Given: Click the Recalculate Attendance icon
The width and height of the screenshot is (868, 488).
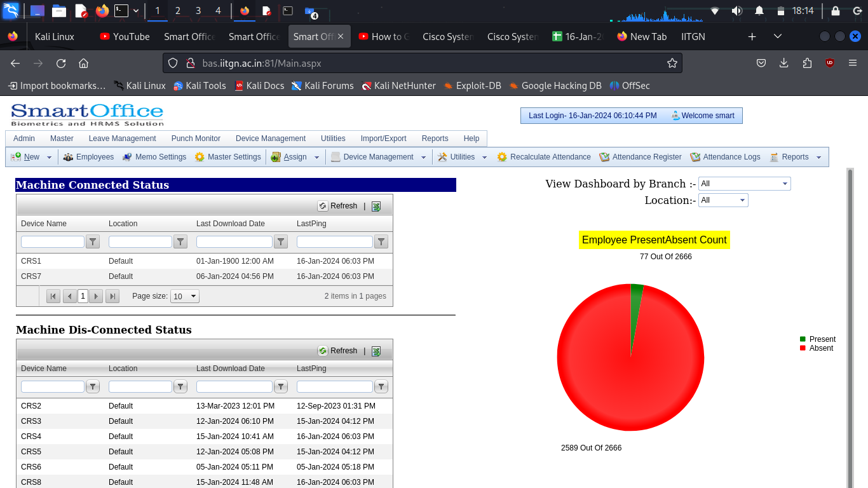Looking at the screenshot, I should point(502,157).
